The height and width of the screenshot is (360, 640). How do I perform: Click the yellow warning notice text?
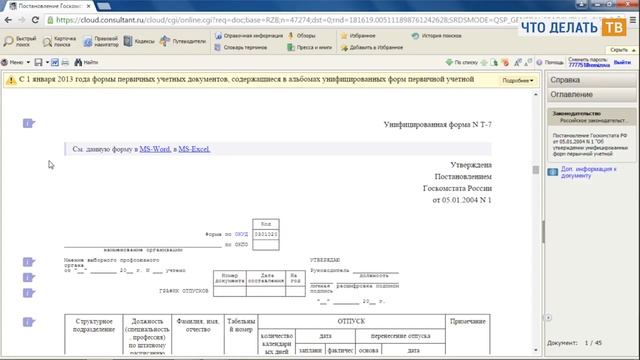tap(247, 79)
